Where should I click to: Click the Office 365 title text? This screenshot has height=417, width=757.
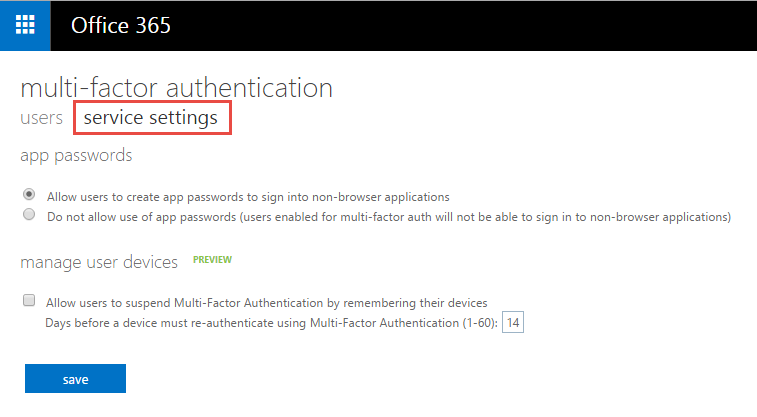[x=120, y=26]
